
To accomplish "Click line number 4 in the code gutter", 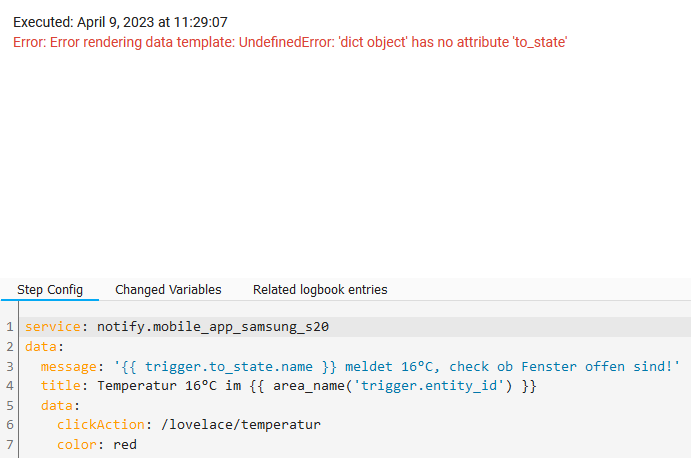I will [x=9, y=385].
